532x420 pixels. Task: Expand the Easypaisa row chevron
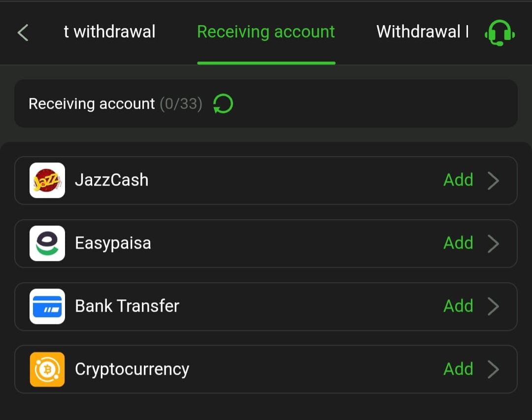click(494, 243)
